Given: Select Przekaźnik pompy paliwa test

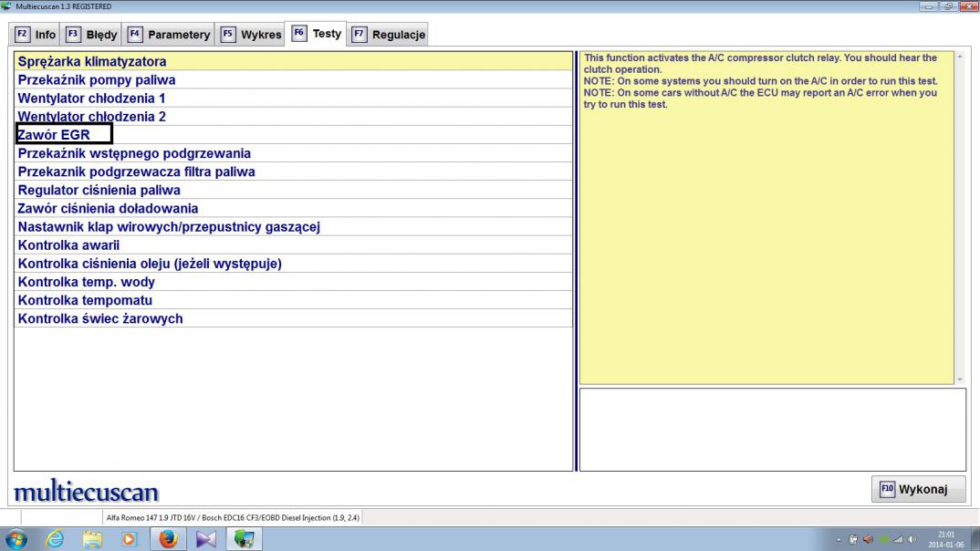Looking at the screenshot, I should tap(293, 80).
